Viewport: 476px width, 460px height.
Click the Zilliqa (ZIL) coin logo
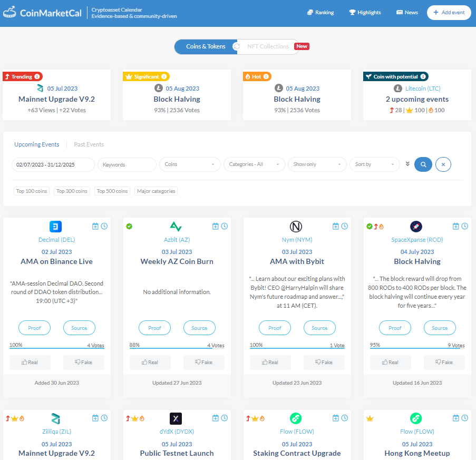click(55, 418)
